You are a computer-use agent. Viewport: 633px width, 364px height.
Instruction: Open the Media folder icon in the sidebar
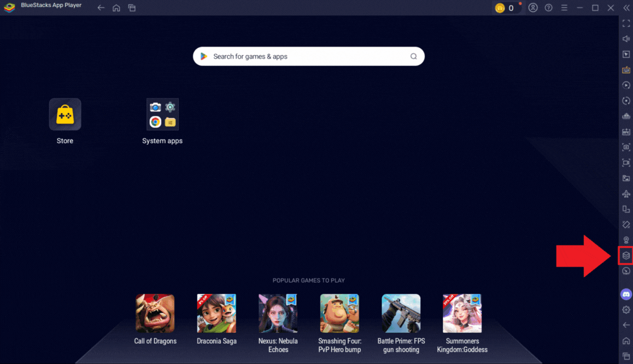(x=626, y=178)
